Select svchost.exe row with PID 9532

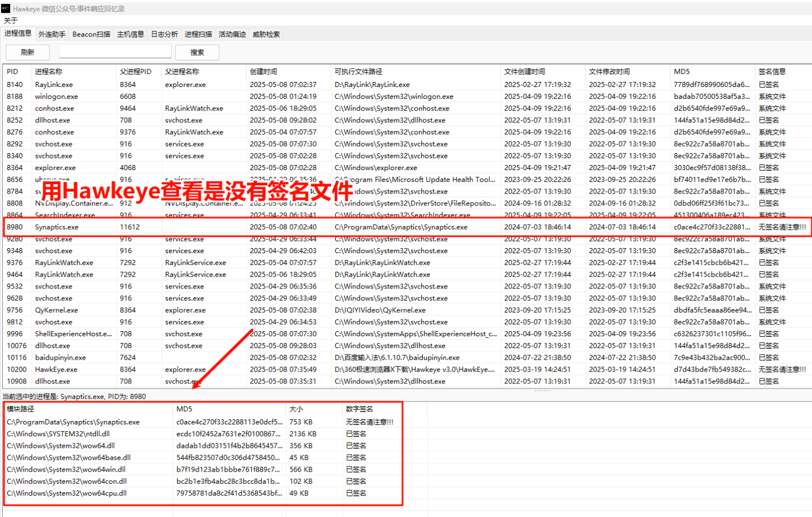(x=407, y=286)
